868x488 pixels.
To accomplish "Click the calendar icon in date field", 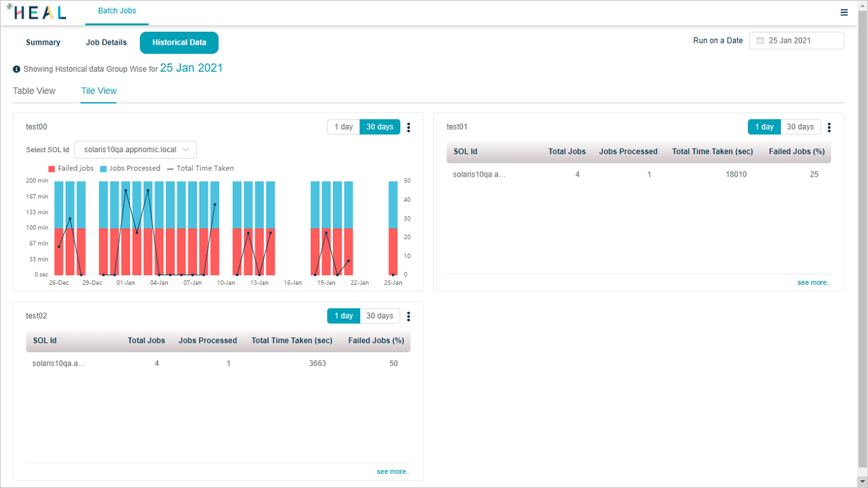I will coord(760,41).
